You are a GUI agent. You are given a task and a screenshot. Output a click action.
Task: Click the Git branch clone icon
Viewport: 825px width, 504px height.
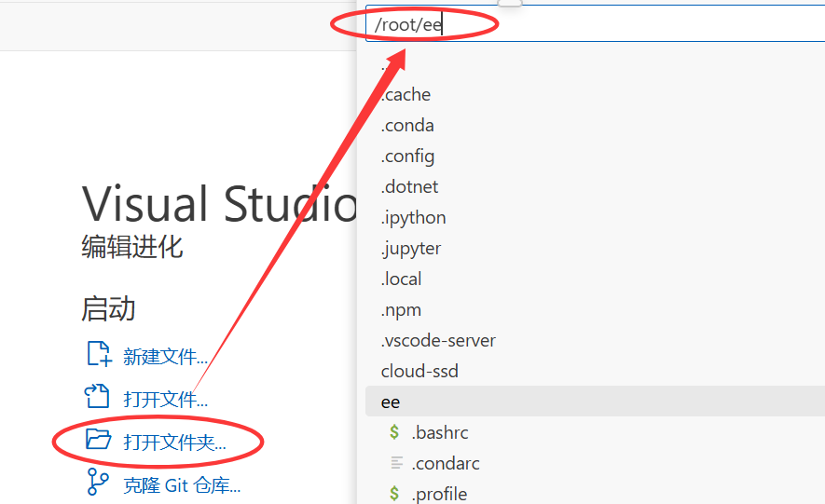tap(97, 482)
